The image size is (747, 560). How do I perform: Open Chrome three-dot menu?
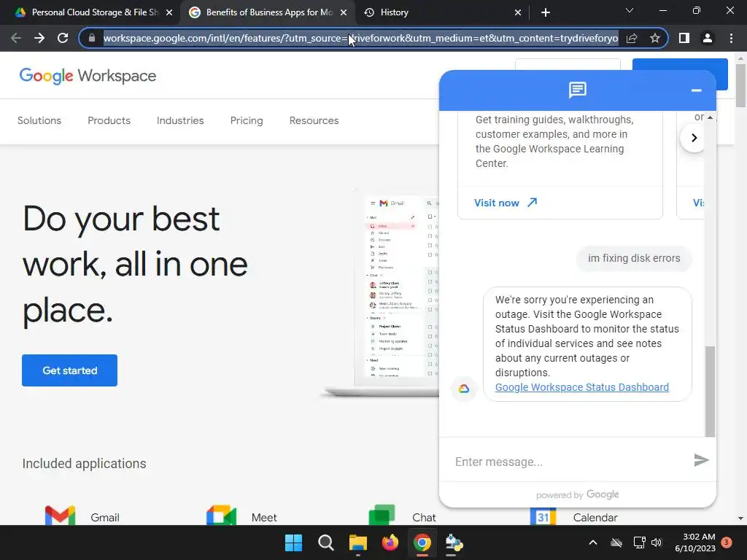(x=731, y=38)
